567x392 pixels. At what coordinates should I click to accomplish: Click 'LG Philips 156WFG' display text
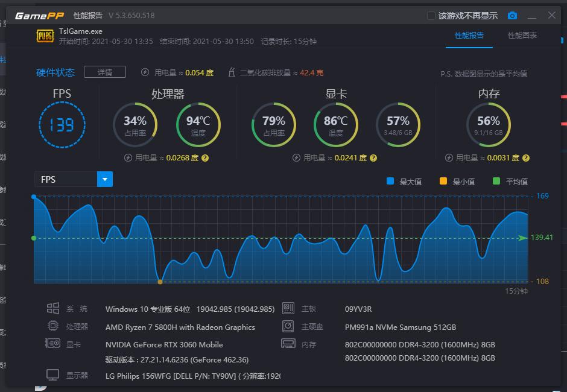pyautogui.click(x=139, y=376)
